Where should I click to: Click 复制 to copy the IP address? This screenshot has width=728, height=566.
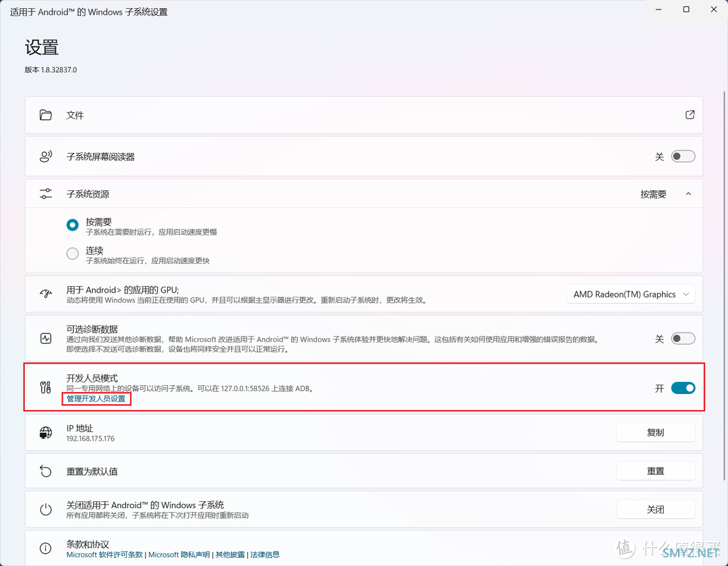click(656, 432)
